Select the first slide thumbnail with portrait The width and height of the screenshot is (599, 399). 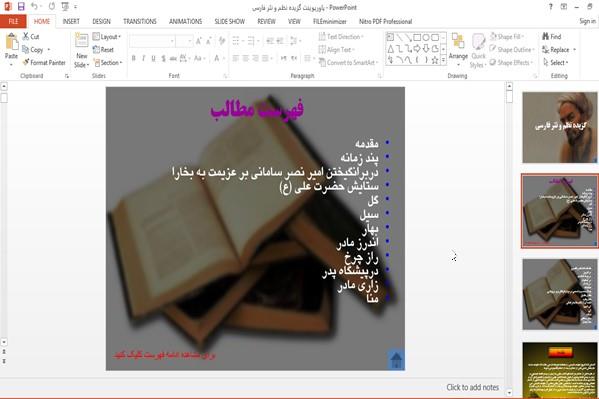560,127
